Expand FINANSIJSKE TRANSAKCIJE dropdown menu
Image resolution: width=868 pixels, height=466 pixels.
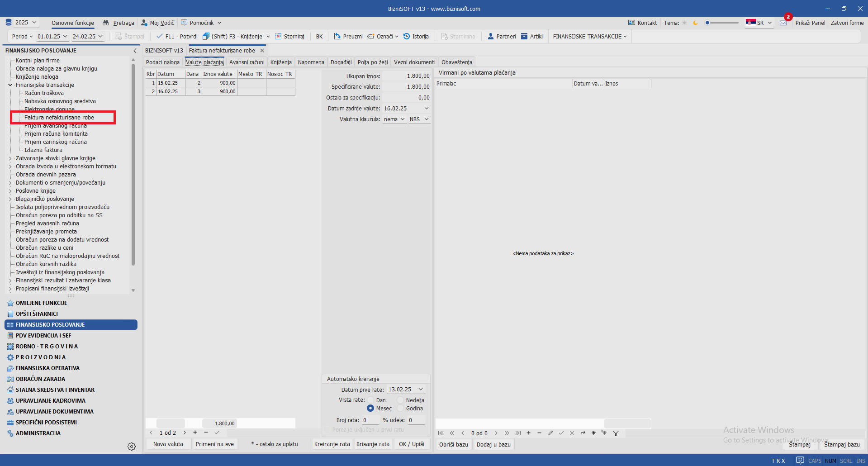(x=590, y=37)
